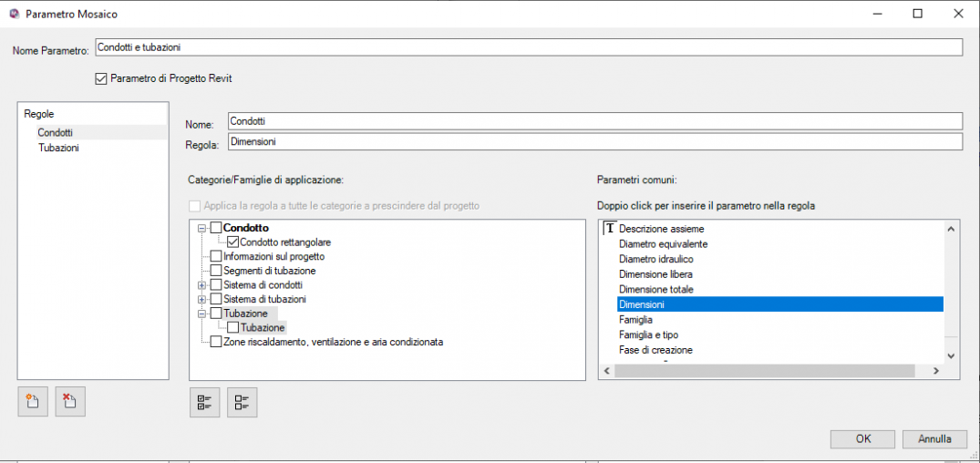
Task: Click the parameter list scroll down arrow
Action: 951,355
